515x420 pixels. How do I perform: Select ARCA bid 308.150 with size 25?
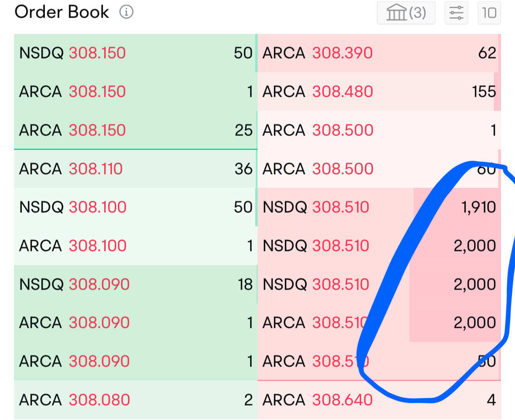pyautogui.click(x=135, y=130)
